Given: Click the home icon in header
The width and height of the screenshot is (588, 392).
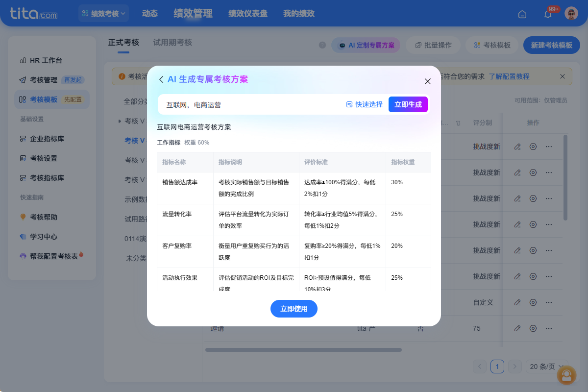Looking at the screenshot, I should pyautogui.click(x=522, y=14).
